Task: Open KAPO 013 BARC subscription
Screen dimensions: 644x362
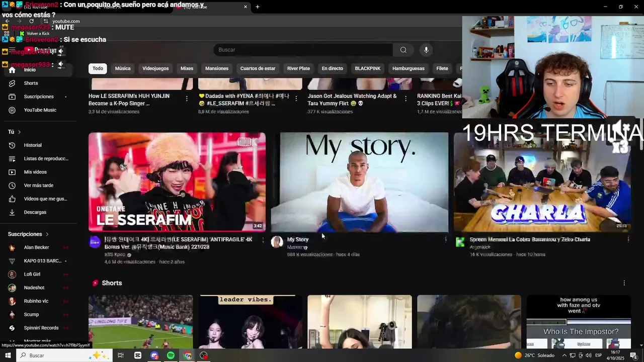Action: 39,261
